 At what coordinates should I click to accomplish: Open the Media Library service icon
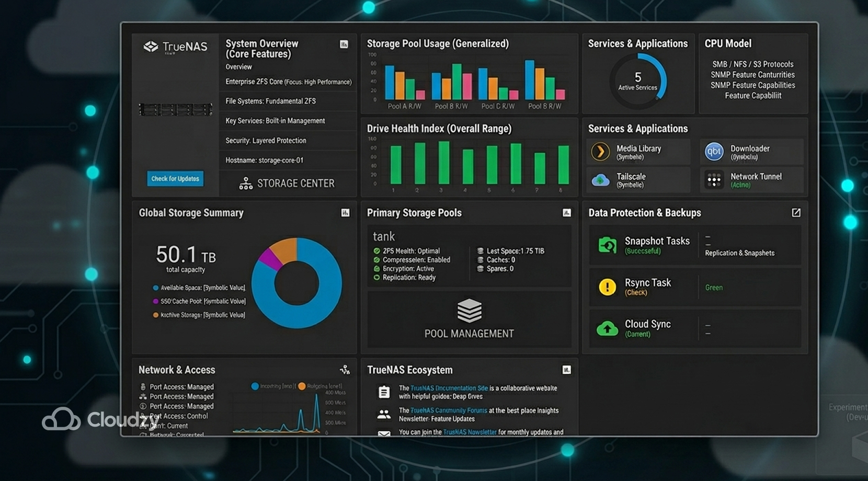click(600, 152)
